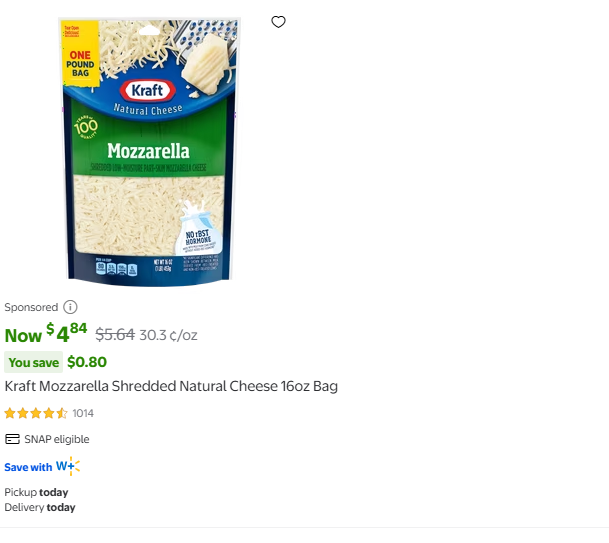Click the Delivery today text

(x=40, y=508)
